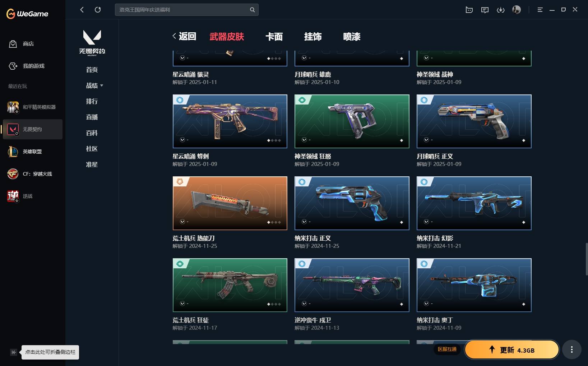Open the three-dot more options button
588x366 pixels.
coord(571,349)
